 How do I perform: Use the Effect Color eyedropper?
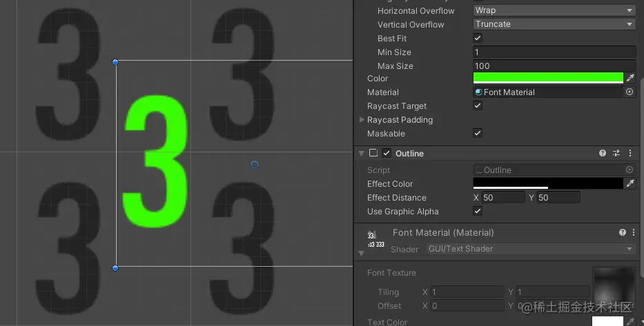pyautogui.click(x=630, y=183)
